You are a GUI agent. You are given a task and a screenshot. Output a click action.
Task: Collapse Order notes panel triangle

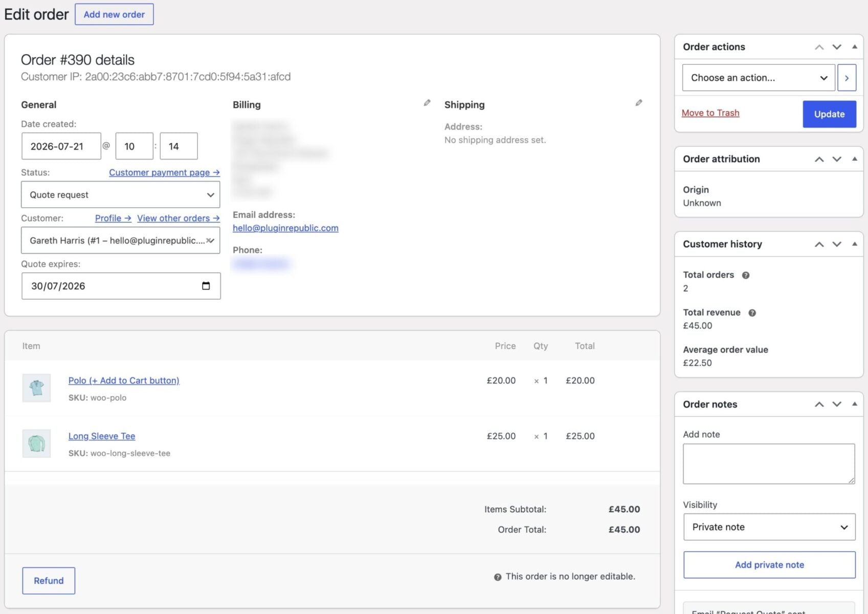(x=854, y=404)
